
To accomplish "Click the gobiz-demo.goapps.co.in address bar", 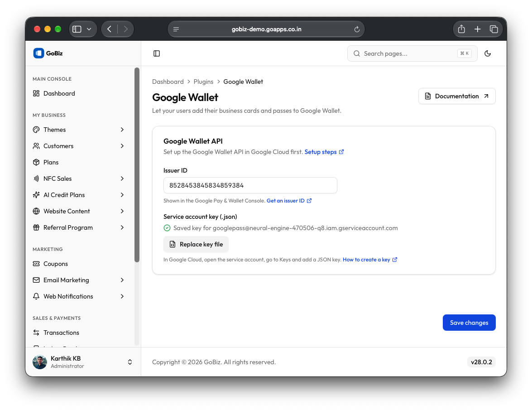I will [x=266, y=29].
